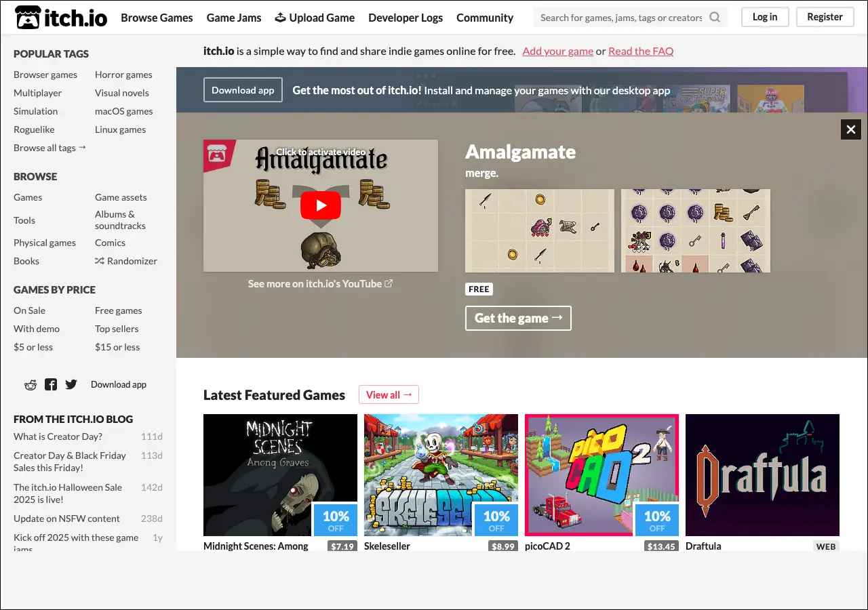Click the Download app banner button
The height and width of the screenshot is (610, 868).
pyautogui.click(x=243, y=90)
